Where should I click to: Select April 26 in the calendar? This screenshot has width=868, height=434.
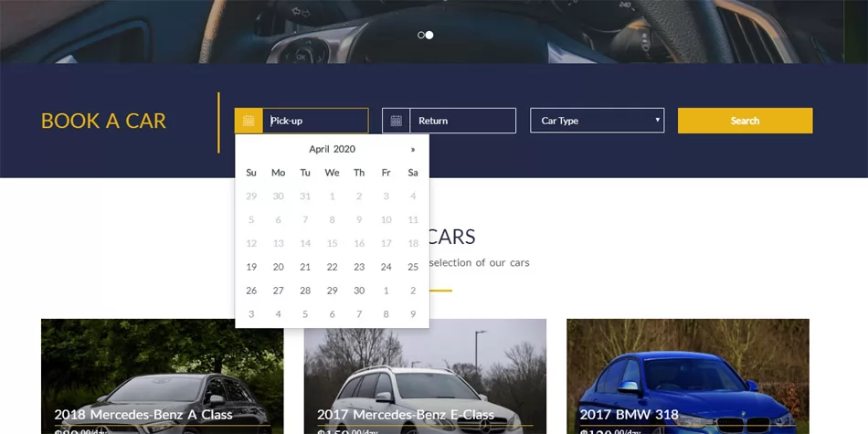point(251,291)
